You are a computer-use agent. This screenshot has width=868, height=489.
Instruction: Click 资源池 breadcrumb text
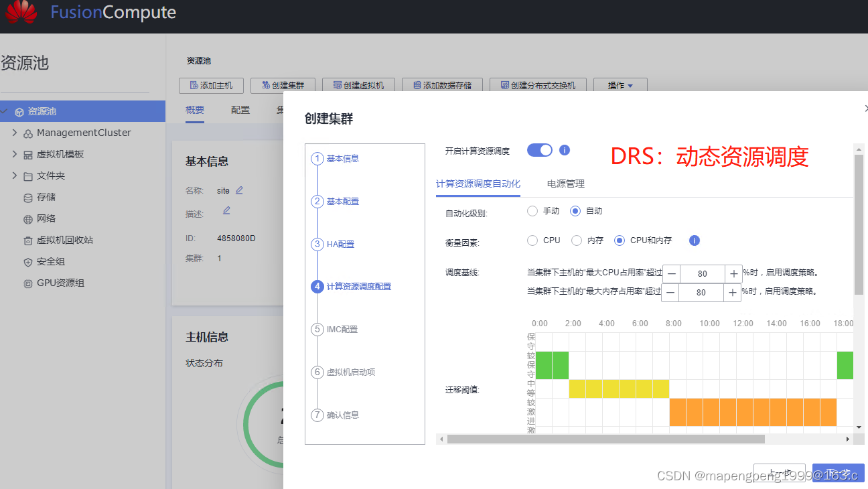pyautogui.click(x=198, y=61)
